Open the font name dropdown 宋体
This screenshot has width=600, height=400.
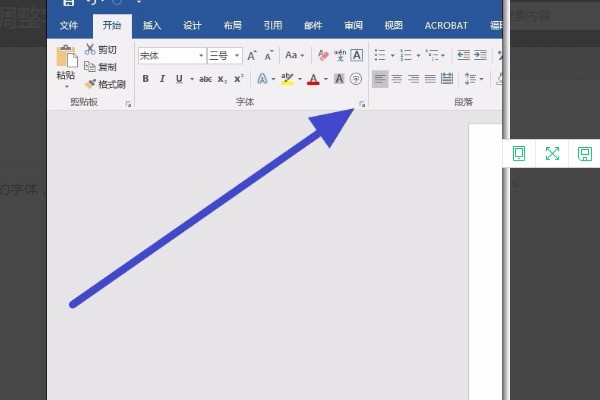(x=172, y=56)
